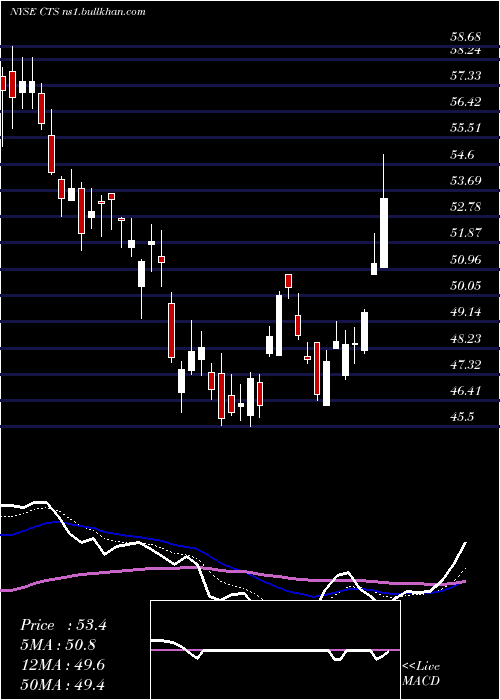Click the 12MA : 49.6 readout

[62, 665]
